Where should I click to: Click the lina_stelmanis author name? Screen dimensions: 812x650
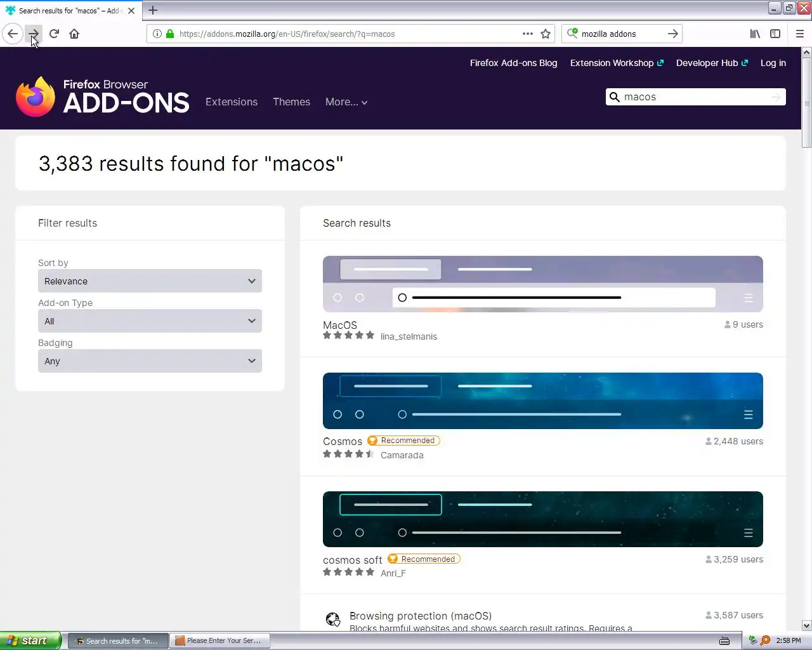pyautogui.click(x=409, y=336)
